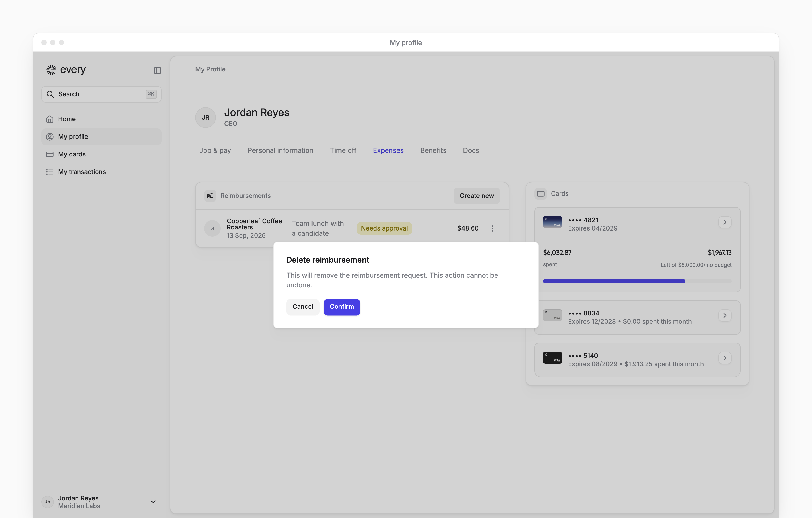Click the Create new reimbursement button
Screen dimensions: 812x518
tap(476, 196)
